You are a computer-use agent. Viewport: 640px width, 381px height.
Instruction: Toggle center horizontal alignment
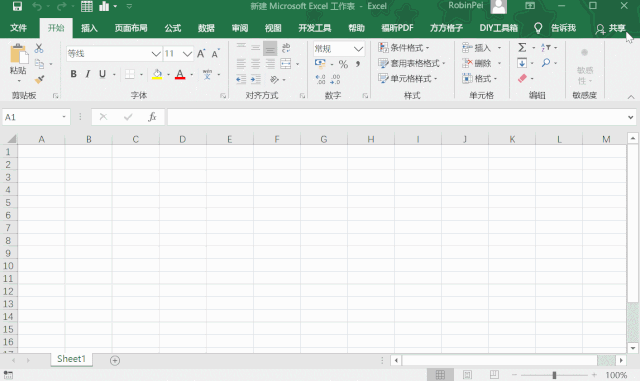point(256,64)
